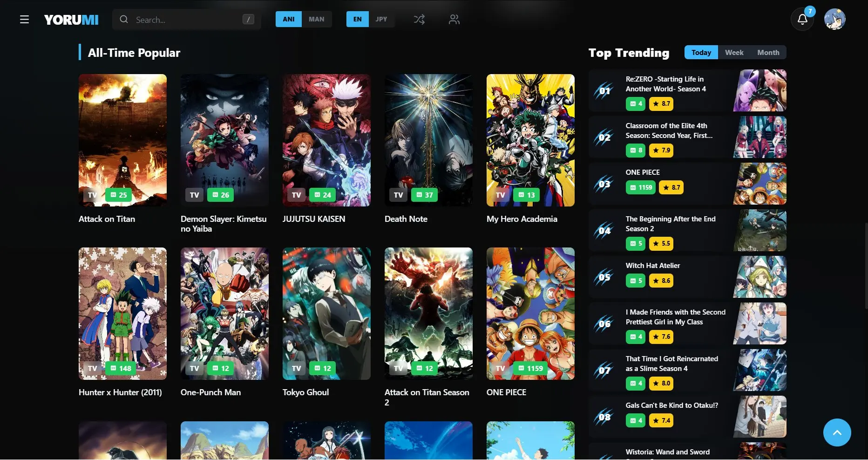Open the Death Note title link
This screenshot has width=868, height=460.
click(x=406, y=219)
